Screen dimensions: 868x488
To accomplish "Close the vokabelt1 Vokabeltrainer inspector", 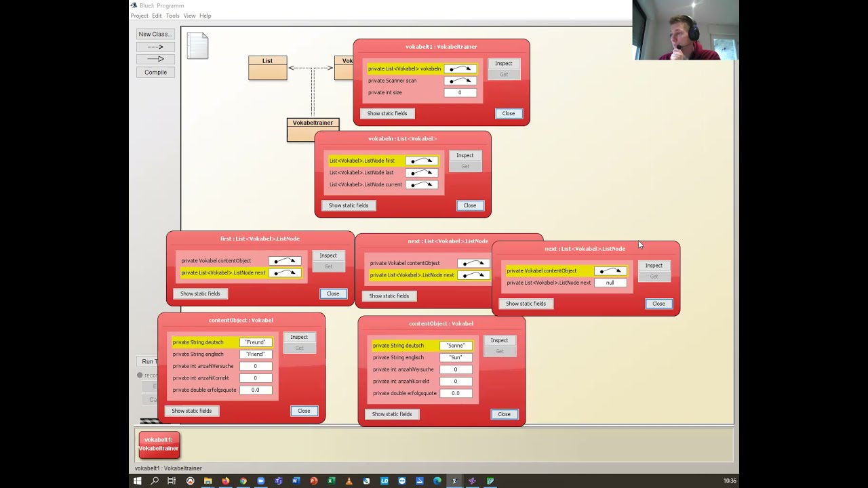I will [509, 114].
